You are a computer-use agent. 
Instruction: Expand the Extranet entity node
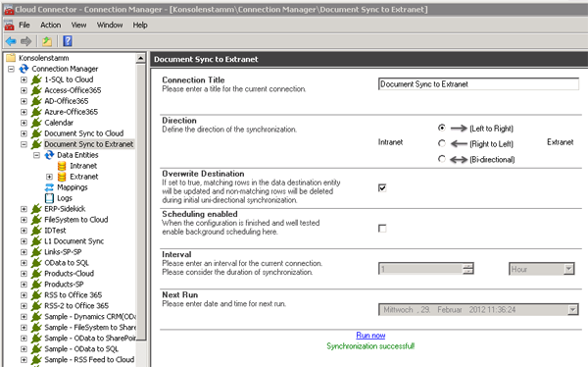50,177
